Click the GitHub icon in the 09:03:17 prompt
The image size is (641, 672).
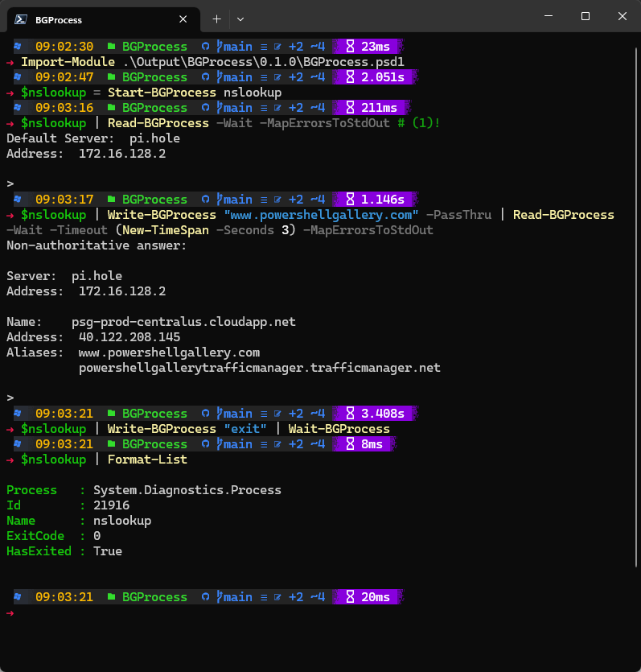206,200
